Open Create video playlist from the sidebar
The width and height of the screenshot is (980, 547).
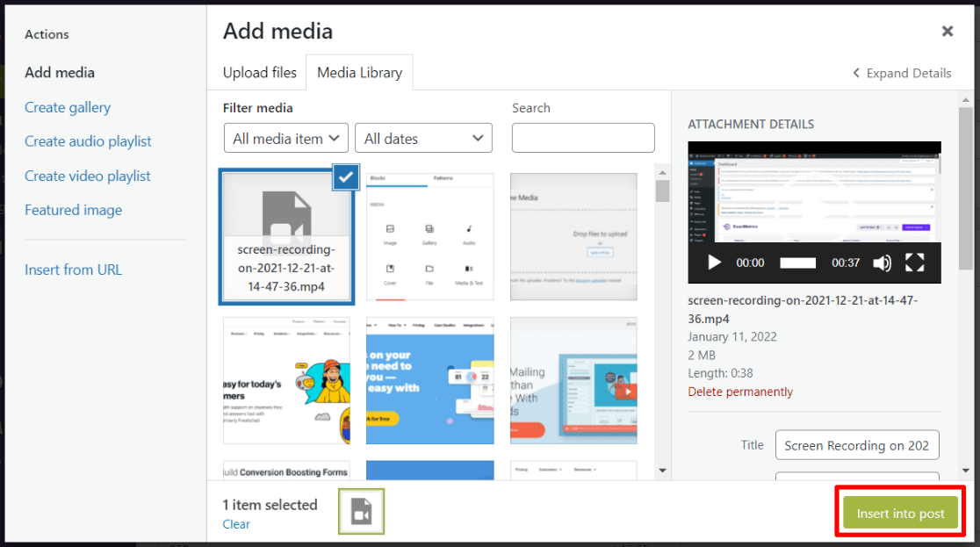click(88, 176)
